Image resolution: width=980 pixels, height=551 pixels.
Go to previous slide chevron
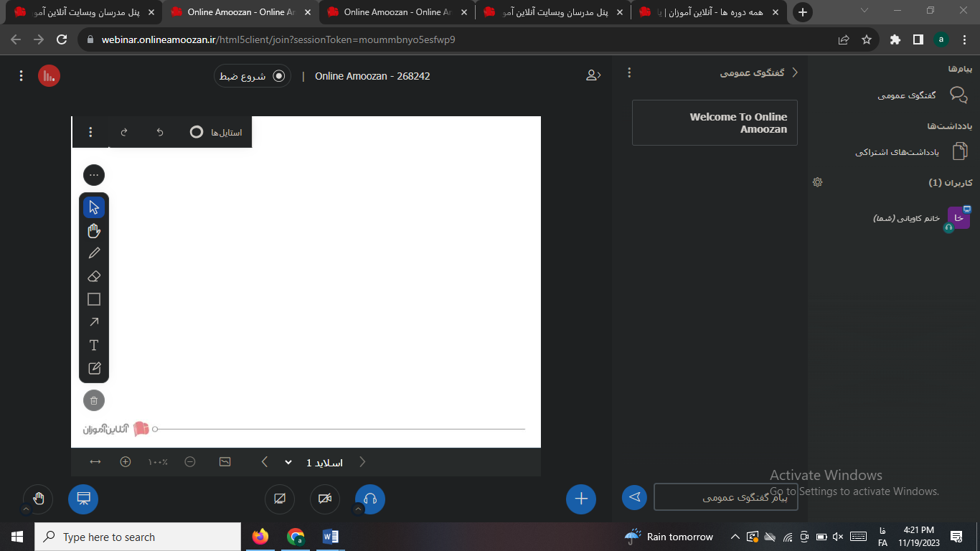coord(265,462)
